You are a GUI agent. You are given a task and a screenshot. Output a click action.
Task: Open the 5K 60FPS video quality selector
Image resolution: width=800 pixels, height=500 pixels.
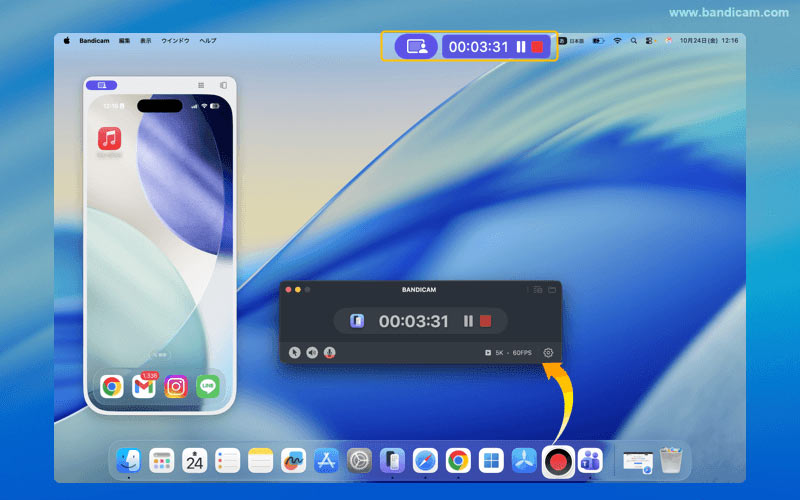(x=509, y=352)
